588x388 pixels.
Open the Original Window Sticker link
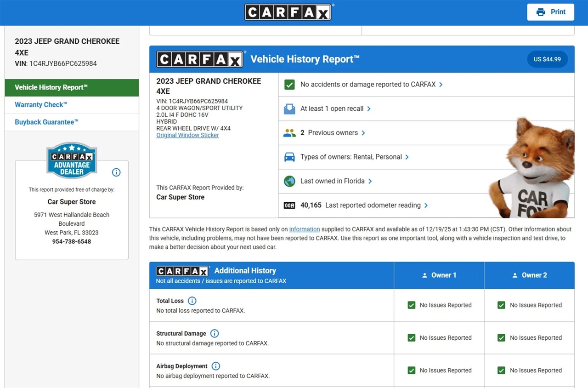[187, 135]
